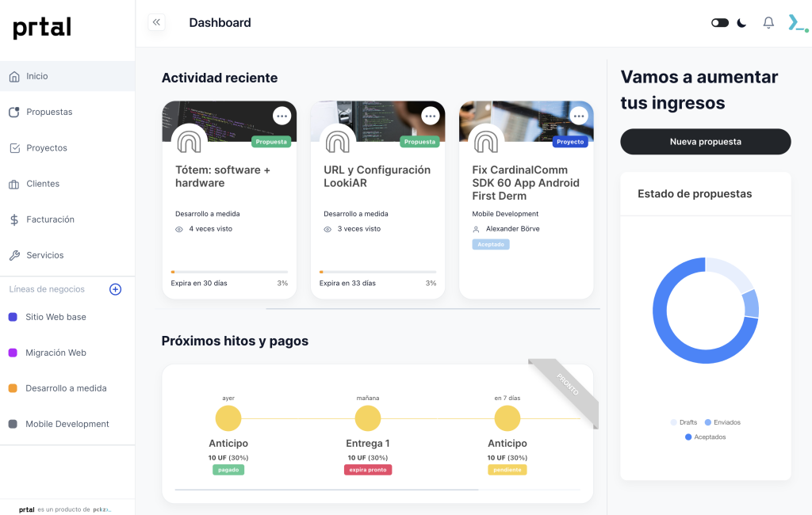
Task: Add a new línea de negocios
Action: pos(115,289)
